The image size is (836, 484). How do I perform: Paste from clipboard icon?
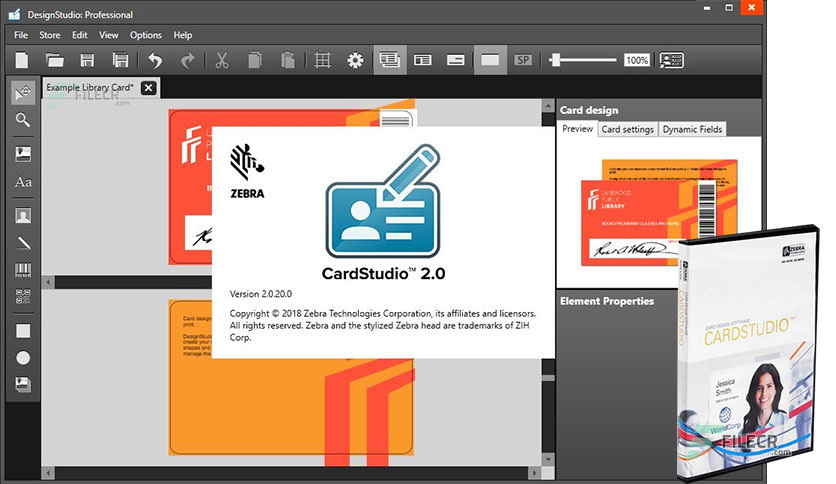288,60
